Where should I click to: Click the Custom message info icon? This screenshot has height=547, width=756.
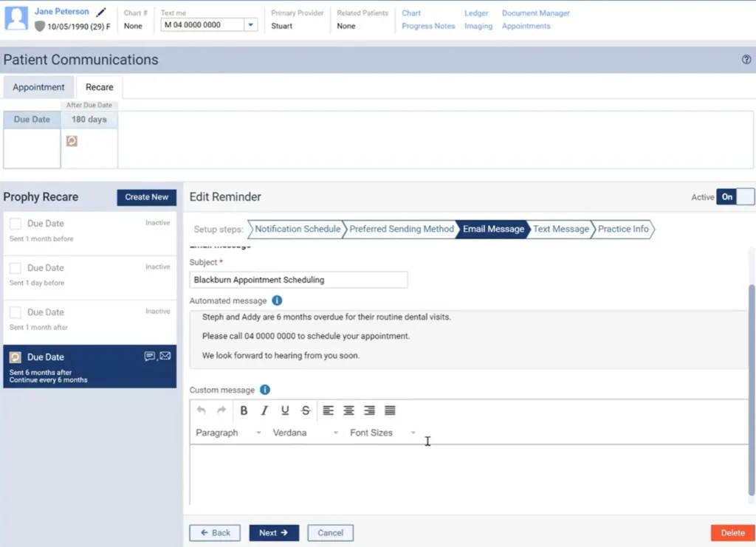pyautogui.click(x=265, y=390)
